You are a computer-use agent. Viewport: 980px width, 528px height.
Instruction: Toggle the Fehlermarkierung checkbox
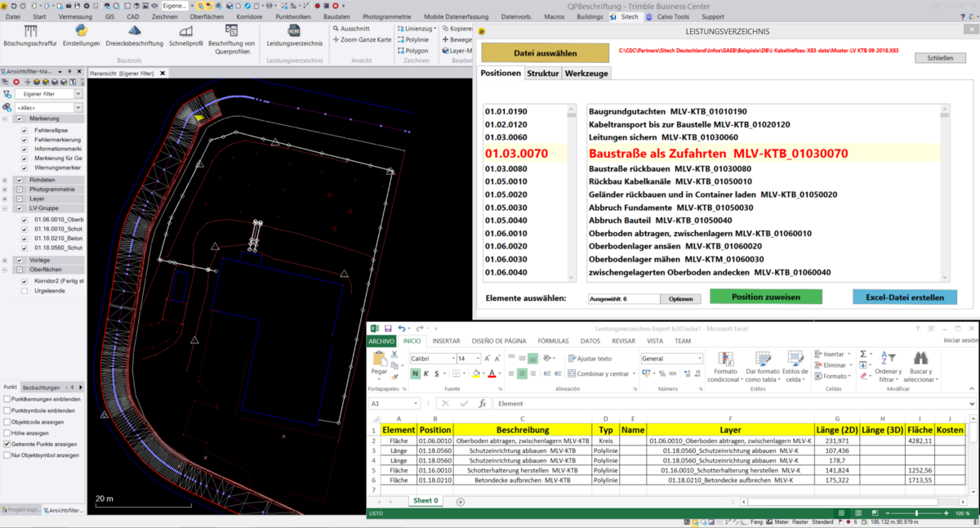pyautogui.click(x=24, y=140)
